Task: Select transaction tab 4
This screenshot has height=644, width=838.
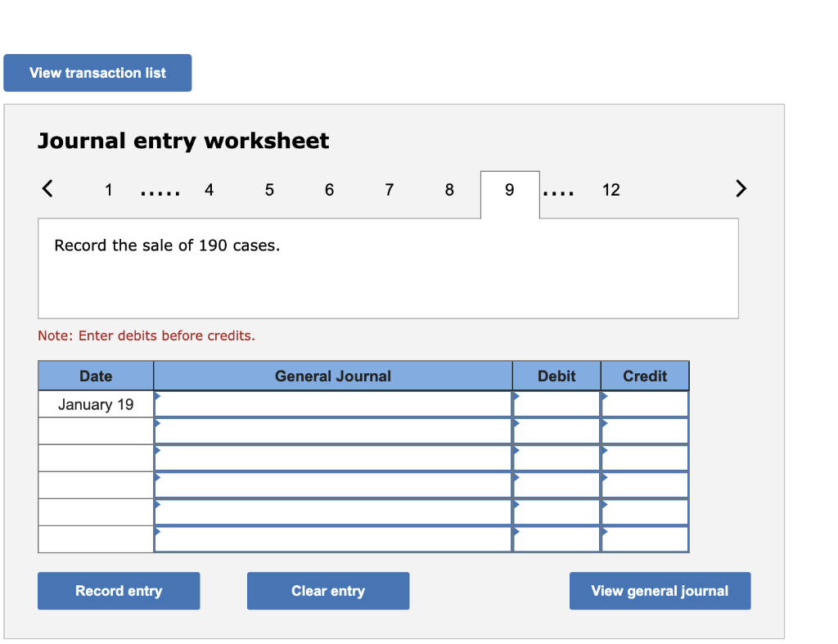Action: click(209, 190)
